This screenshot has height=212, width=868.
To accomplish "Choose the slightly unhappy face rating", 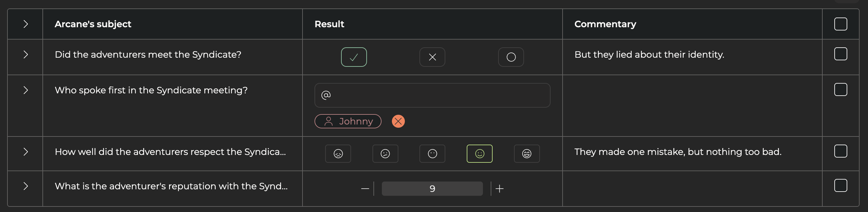I will click(385, 154).
